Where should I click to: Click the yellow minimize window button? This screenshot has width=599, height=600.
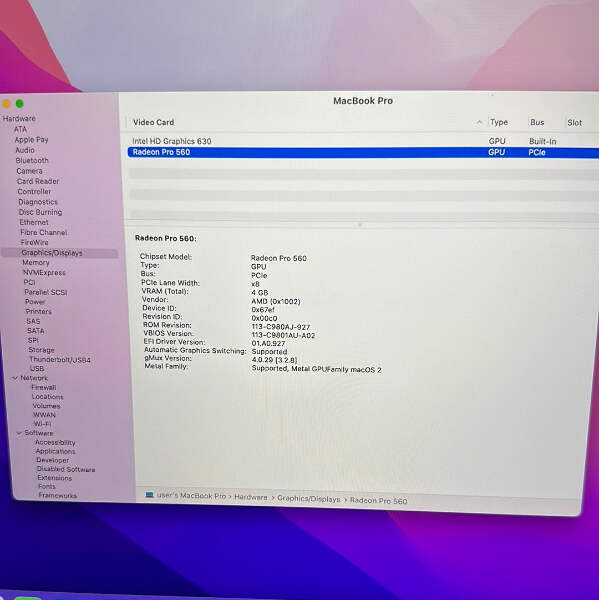pyautogui.click(x=6, y=103)
